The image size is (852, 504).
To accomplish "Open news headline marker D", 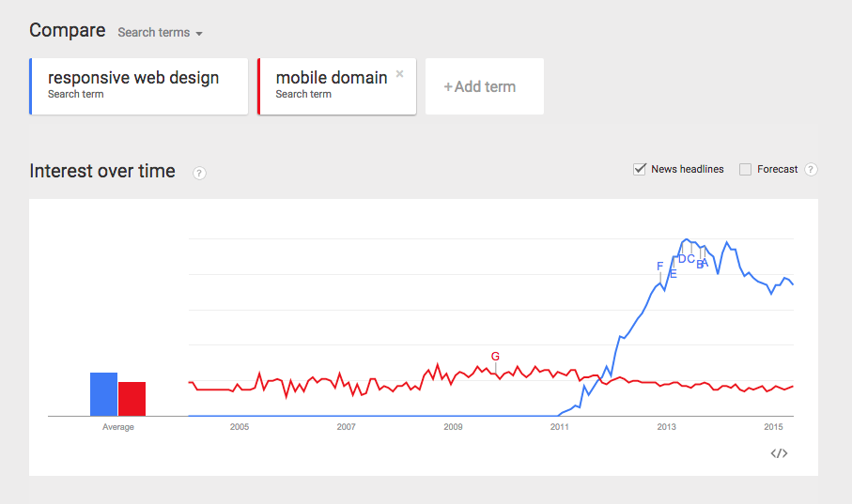I will [682, 259].
